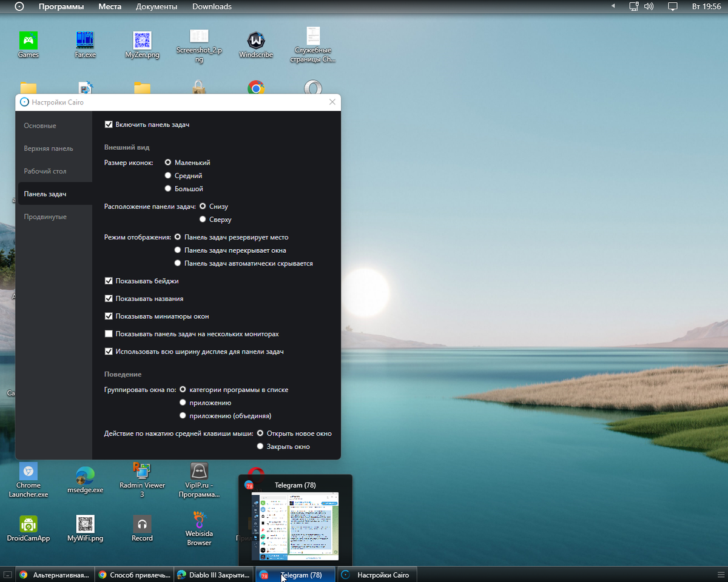Group windows by приложению (объединяя)
Screen dimensions: 728x582
coord(183,415)
